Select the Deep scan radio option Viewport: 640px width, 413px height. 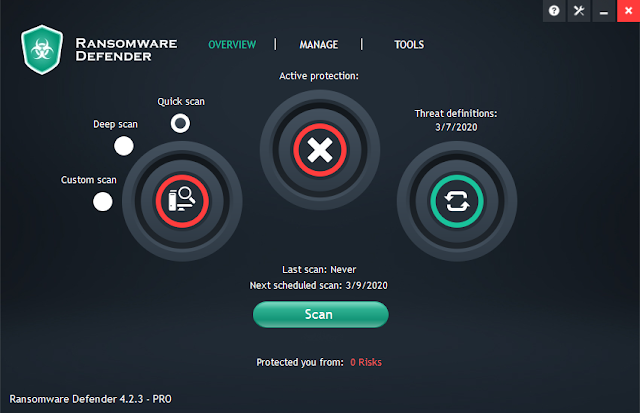tap(124, 146)
